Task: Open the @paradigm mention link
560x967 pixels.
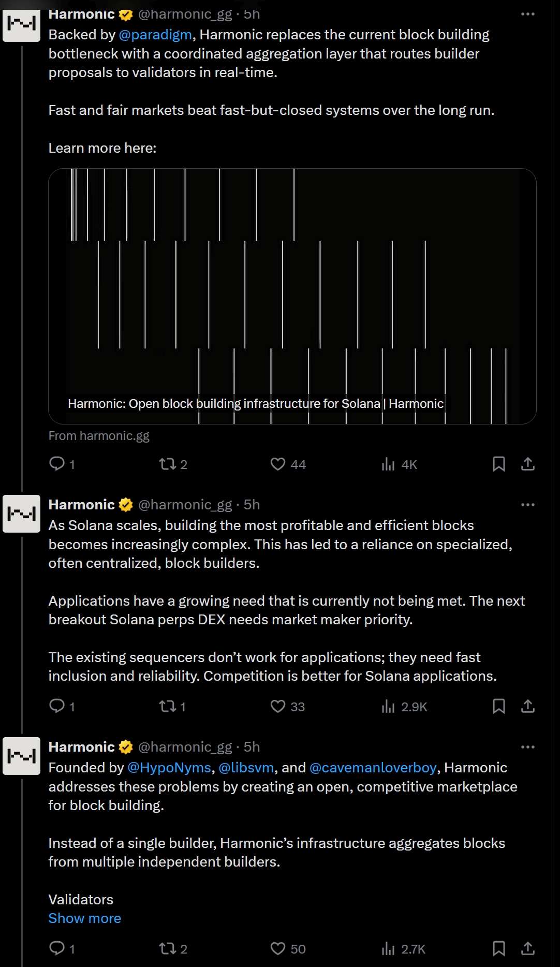Action: pyautogui.click(x=155, y=35)
